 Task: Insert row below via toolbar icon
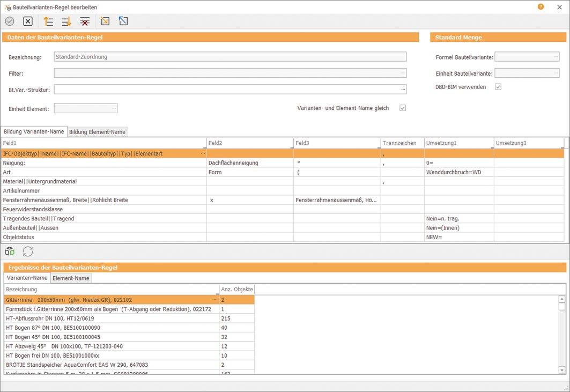pyautogui.click(x=66, y=21)
